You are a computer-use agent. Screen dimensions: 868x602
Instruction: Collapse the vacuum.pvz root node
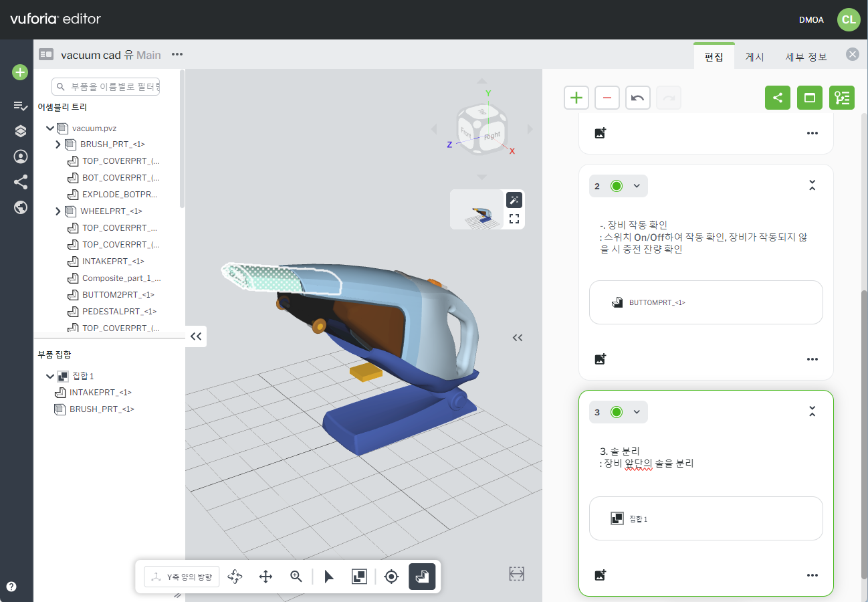pyautogui.click(x=49, y=128)
